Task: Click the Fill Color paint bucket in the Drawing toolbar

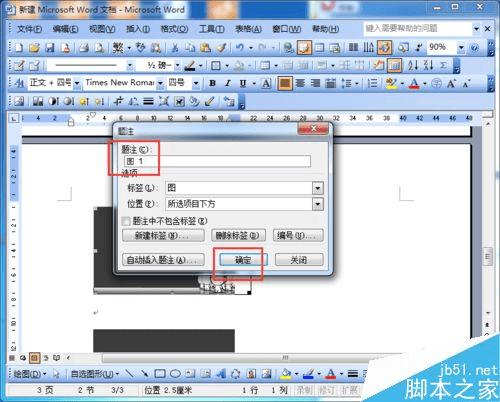Action: point(286,374)
